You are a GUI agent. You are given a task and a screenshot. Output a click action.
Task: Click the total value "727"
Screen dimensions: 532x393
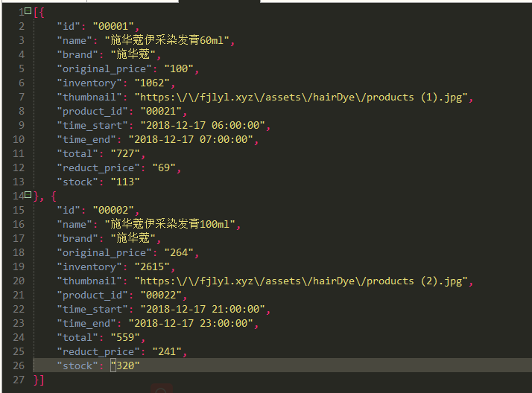[125, 154]
